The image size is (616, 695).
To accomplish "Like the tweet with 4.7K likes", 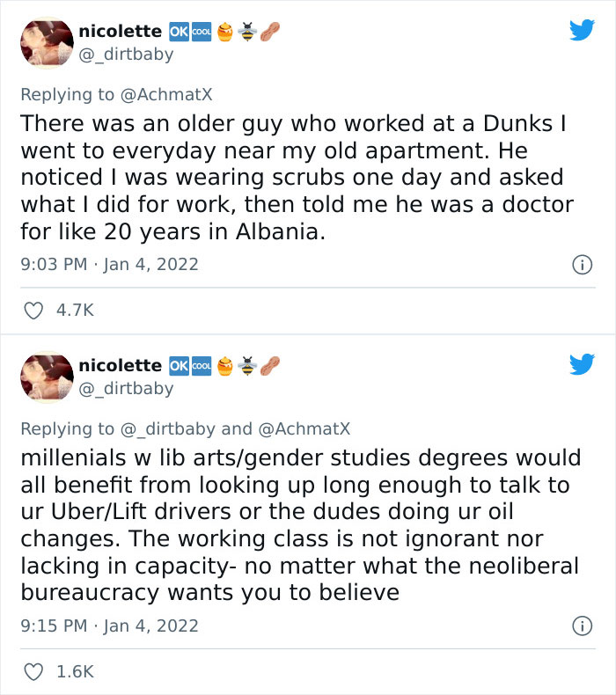I will [33, 311].
